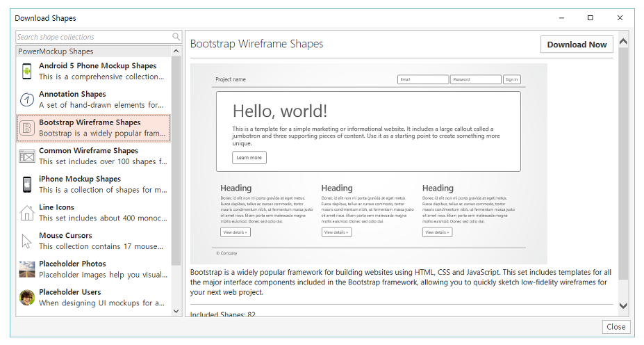Click description 'This is a comprehensive collection...'
644x345 pixels.
tap(101, 77)
